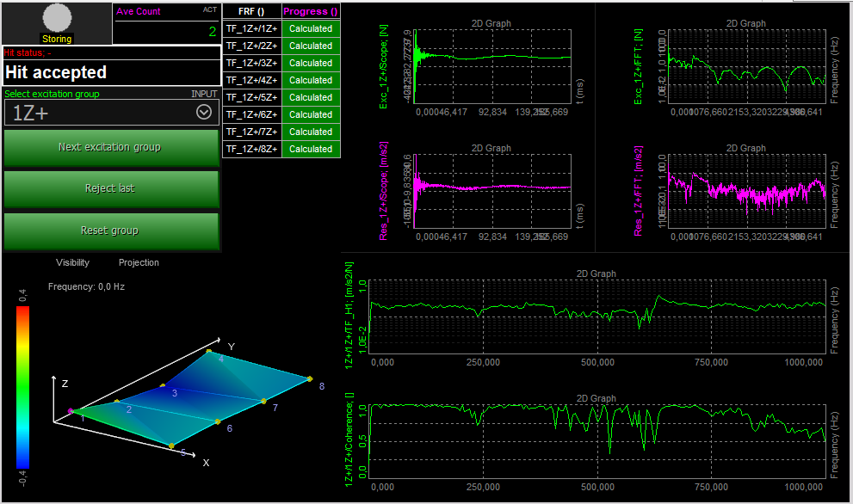Click the Hit accepted status text

pos(55,72)
